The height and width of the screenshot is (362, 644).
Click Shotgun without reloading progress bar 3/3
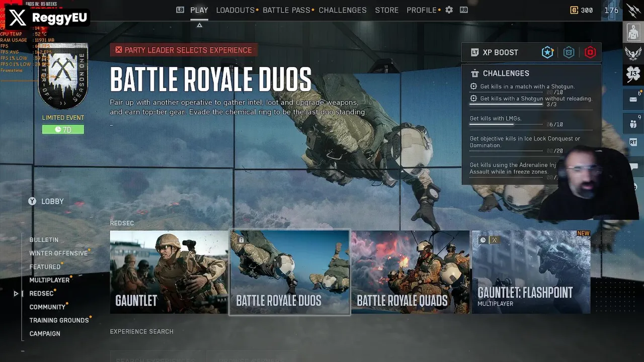click(x=506, y=105)
